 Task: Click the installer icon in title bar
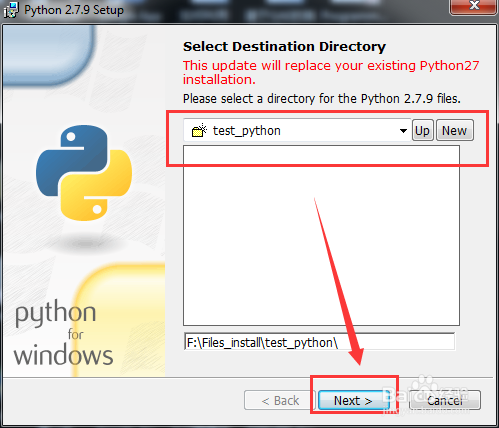(11, 10)
